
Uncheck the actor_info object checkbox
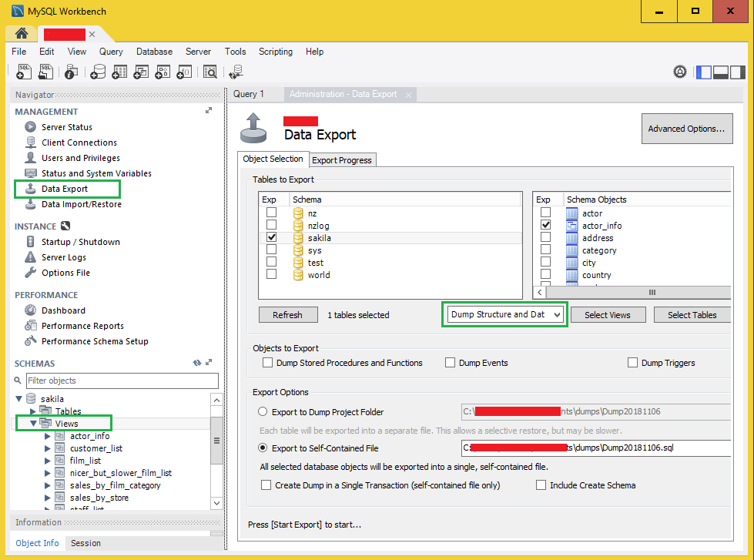click(545, 225)
